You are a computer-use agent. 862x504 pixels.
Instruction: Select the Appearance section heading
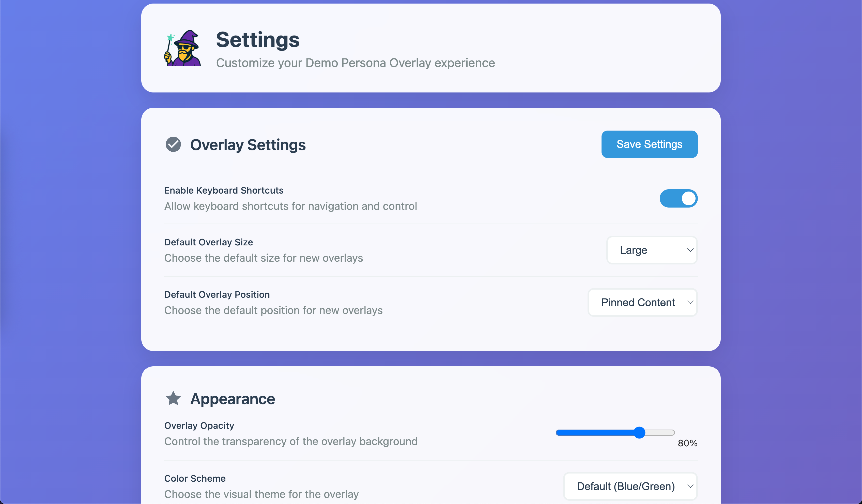[233, 398]
